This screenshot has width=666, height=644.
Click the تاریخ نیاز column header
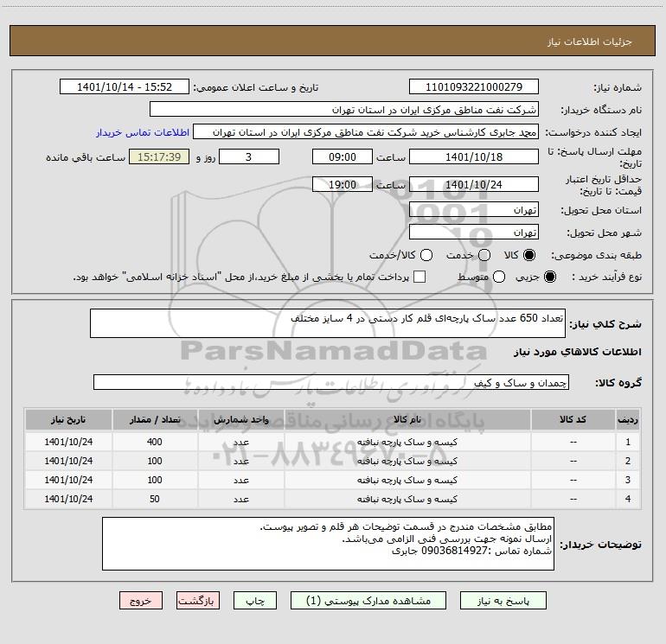(68, 420)
